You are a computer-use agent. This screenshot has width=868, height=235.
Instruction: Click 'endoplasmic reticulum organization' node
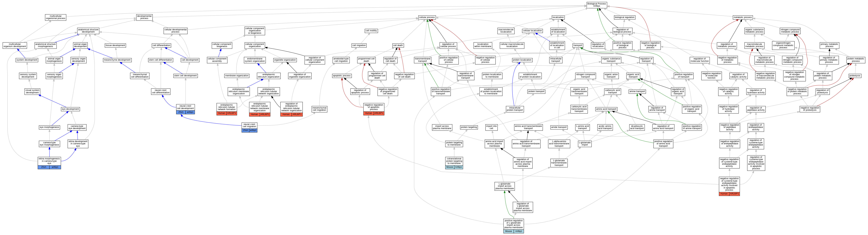269,76
